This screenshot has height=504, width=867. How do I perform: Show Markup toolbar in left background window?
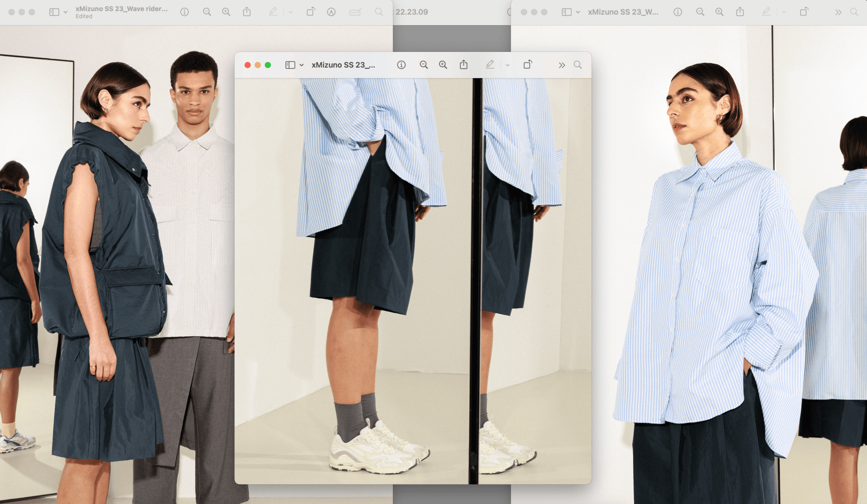pyautogui.click(x=331, y=12)
